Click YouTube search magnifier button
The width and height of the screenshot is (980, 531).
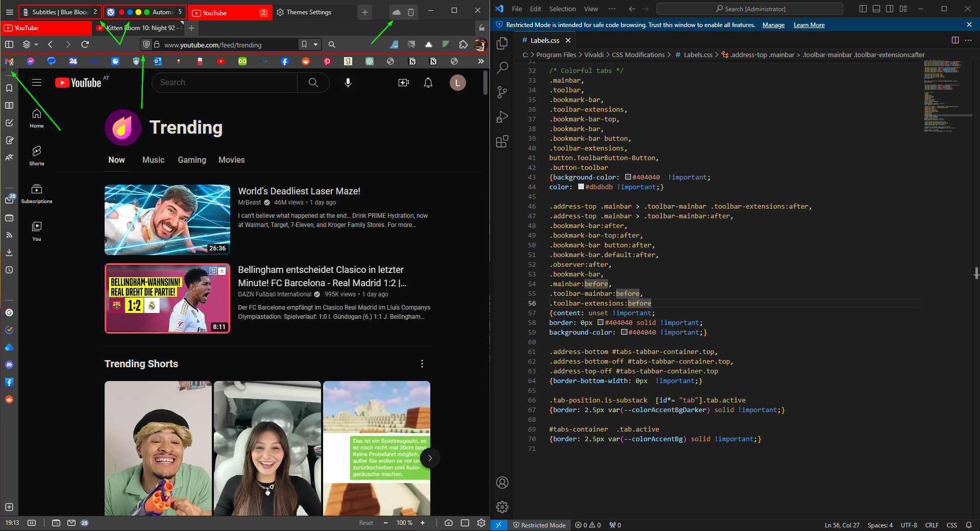coord(313,83)
